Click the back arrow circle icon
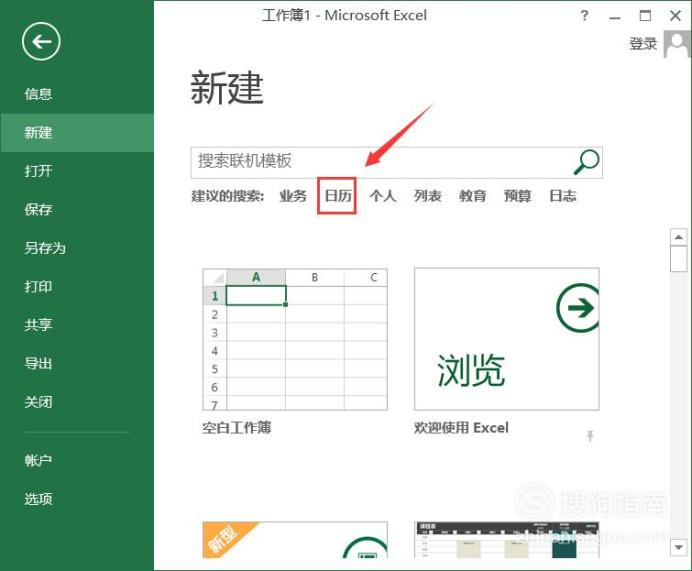 pyautogui.click(x=41, y=42)
